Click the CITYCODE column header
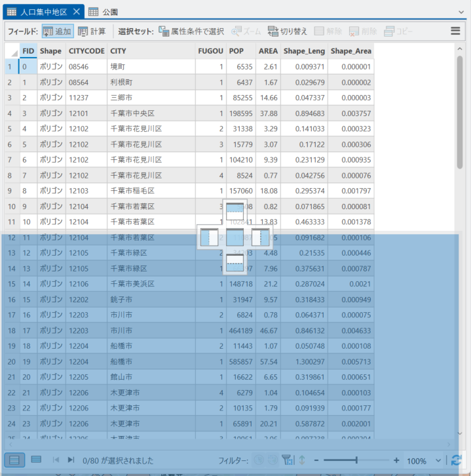Image resolution: width=471 pixels, height=476 pixels. point(86,51)
